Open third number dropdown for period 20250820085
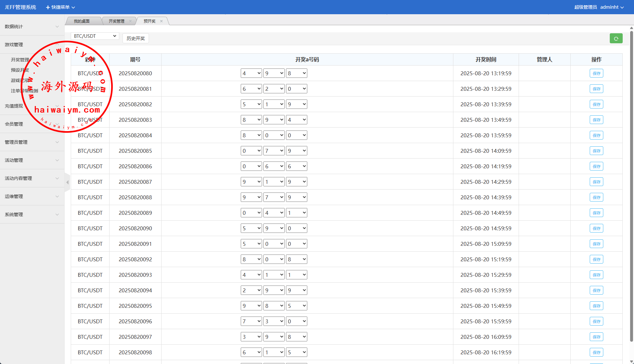634x364 pixels. click(x=296, y=151)
